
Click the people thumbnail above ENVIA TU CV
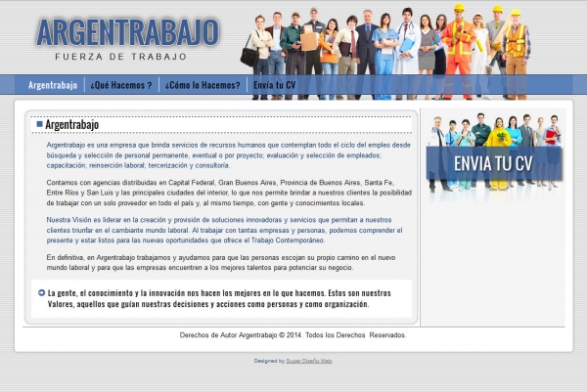pyautogui.click(x=494, y=132)
